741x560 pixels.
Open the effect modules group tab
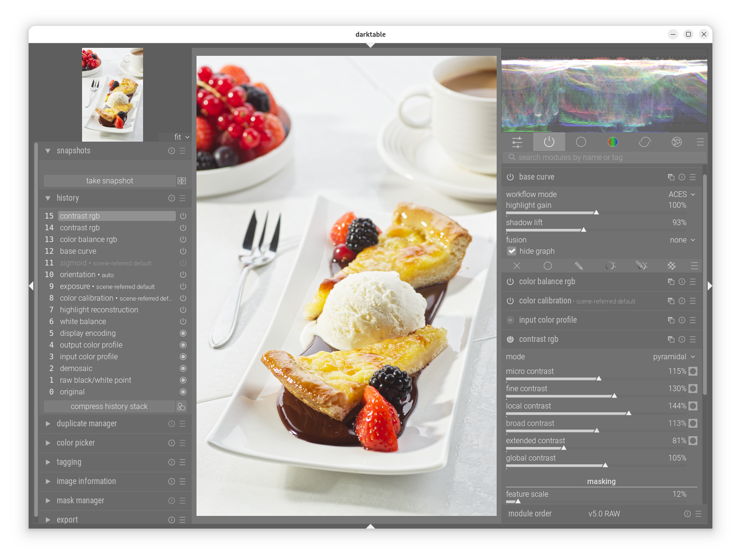(x=677, y=142)
